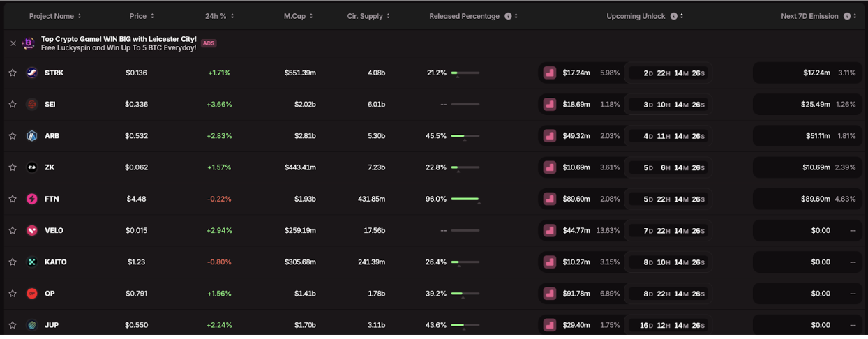Star the ARB row as favorite
This screenshot has height=339, width=868.
[x=13, y=136]
